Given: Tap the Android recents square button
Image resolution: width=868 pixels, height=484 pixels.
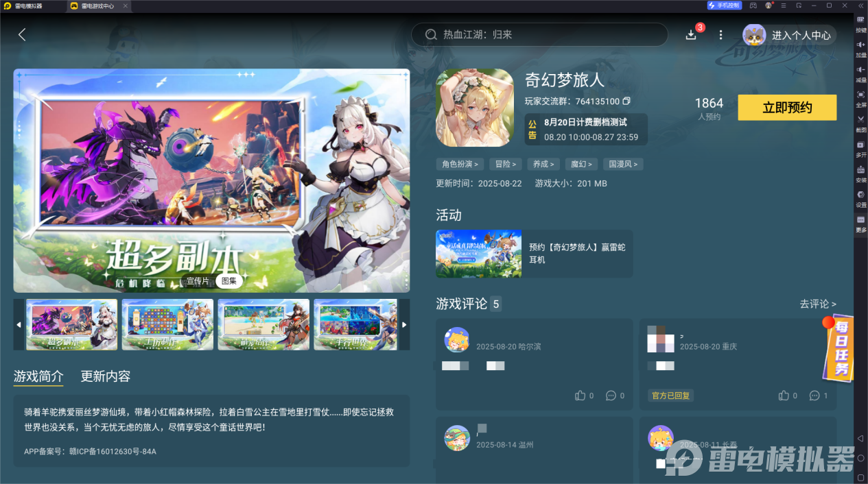Looking at the screenshot, I should 860,476.
